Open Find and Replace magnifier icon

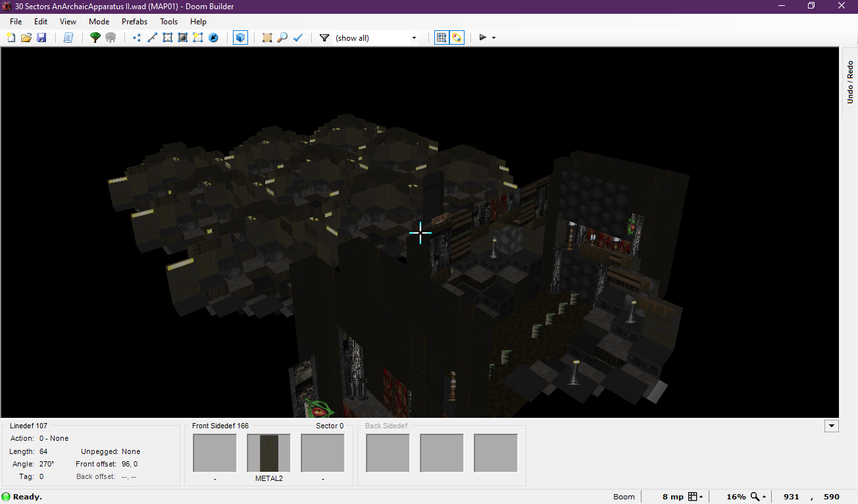282,38
